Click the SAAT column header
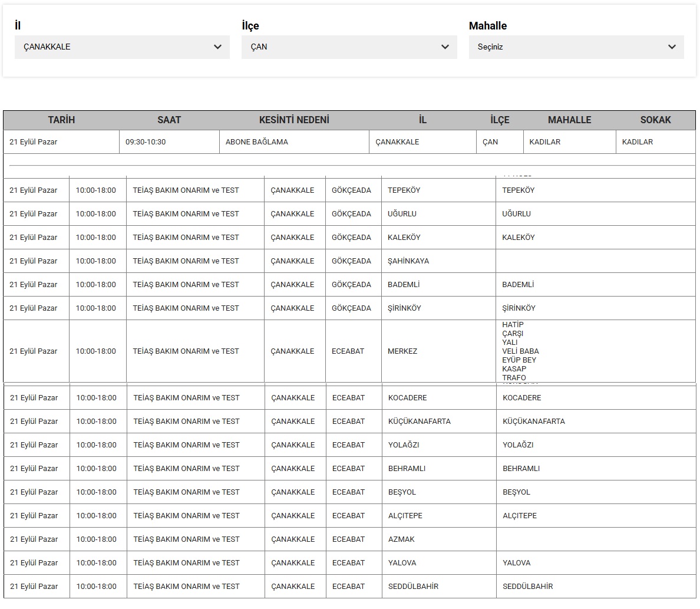This screenshot has height=609, width=700. tap(169, 120)
